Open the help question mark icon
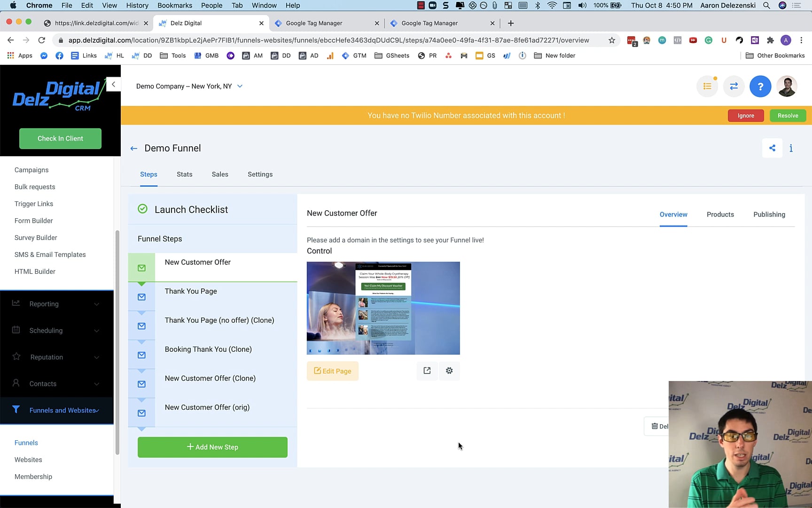 (x=760, y=86)
